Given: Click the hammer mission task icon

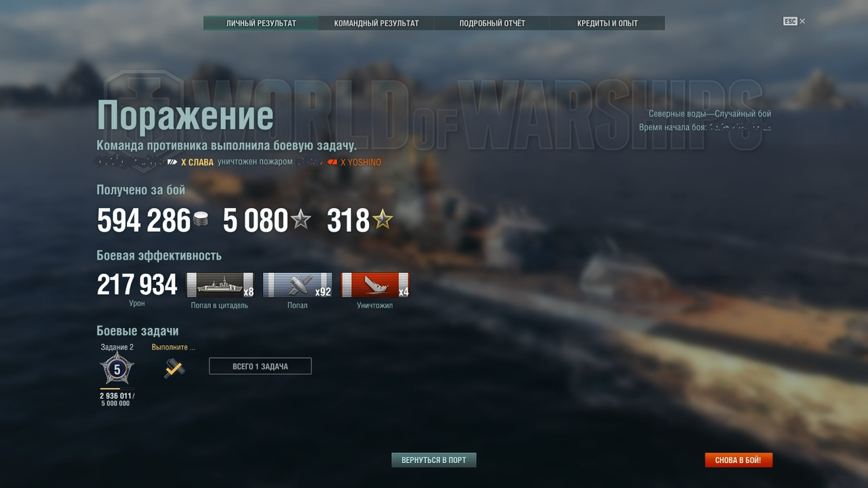Looking at the screenshot, I should 174,368.
